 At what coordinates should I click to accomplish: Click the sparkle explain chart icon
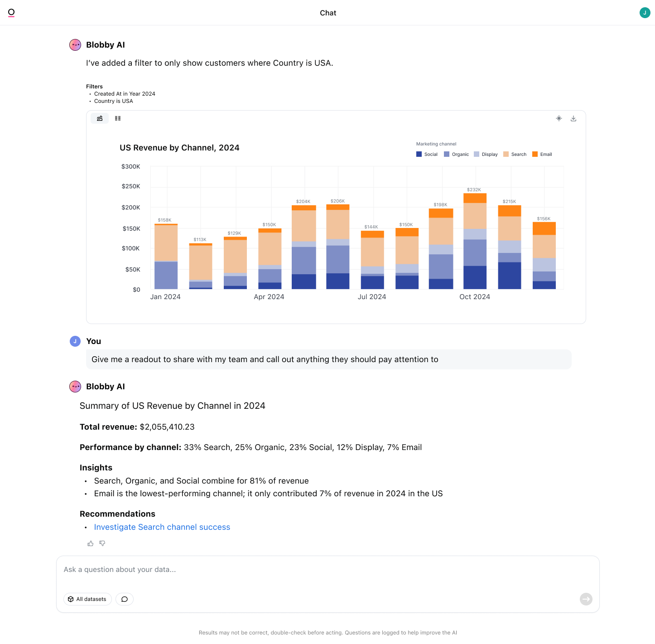(x=559, y=118)
